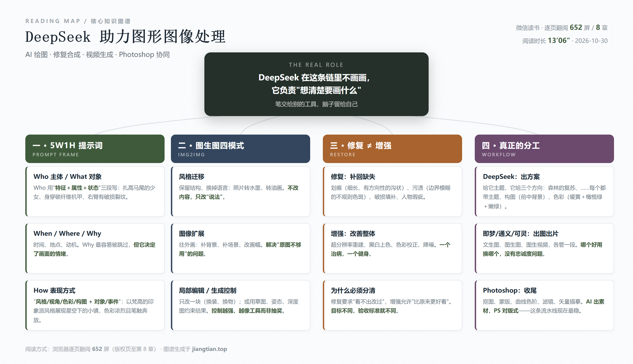This screenshot has width=633, height=364.
Task: Open the '增强：改善整体' card title
Action: [353, 233]
